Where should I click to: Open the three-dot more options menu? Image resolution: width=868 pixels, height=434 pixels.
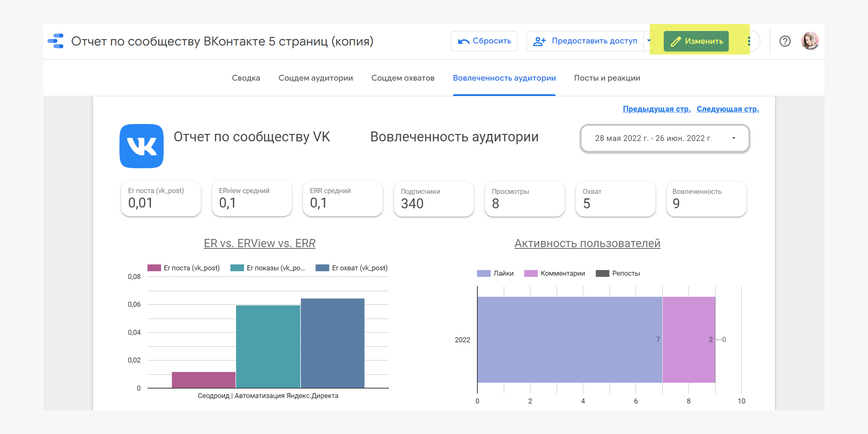tap(749, 41)
